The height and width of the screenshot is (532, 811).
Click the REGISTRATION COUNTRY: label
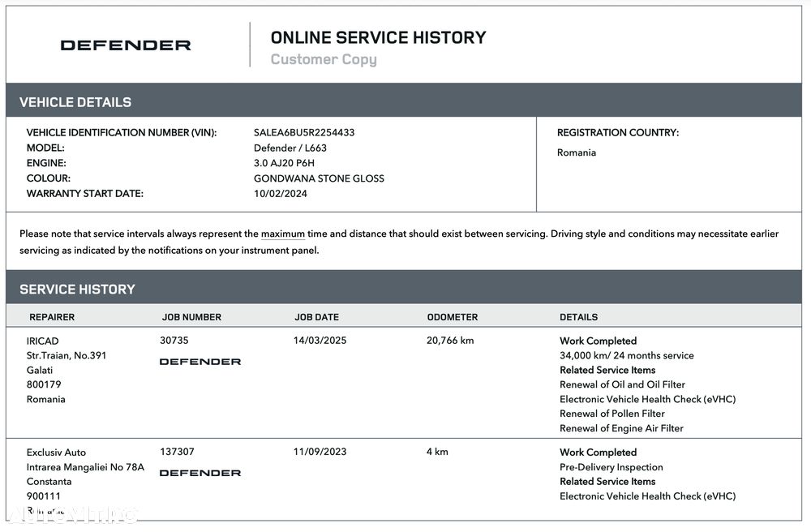click(618, 132)
